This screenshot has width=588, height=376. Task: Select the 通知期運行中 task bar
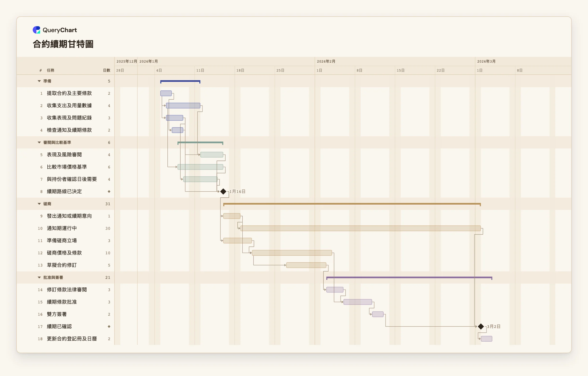[x=361, y=228]
